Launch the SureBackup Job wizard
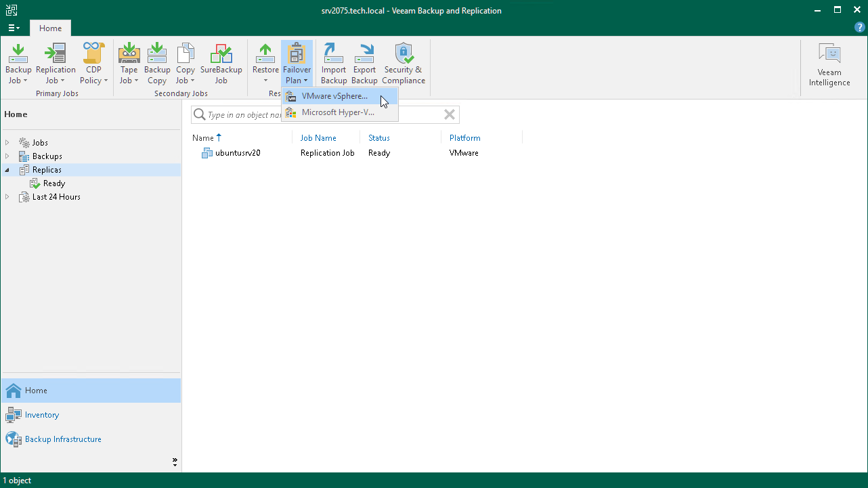This screenshot has width=868, height=488. pos(221,64)
